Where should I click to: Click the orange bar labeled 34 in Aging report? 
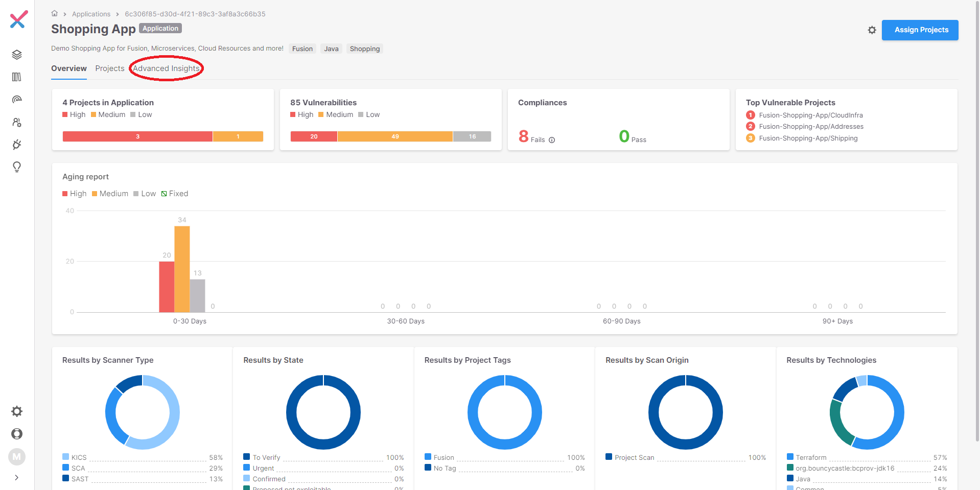pyautogui.click(x=182, y=269)
